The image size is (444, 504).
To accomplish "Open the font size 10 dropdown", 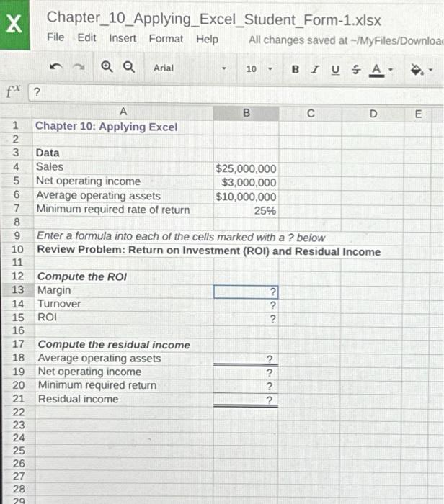I will click(x=259, y=69).
